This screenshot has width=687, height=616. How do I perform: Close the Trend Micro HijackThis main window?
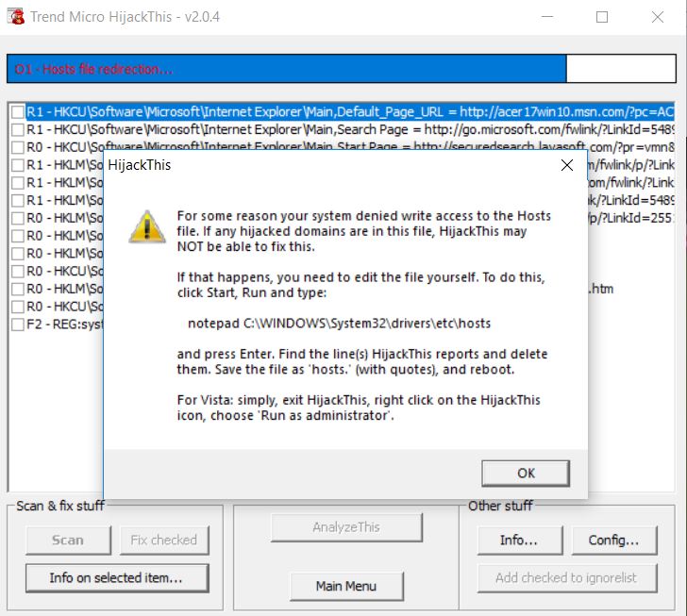click(658, 17)
